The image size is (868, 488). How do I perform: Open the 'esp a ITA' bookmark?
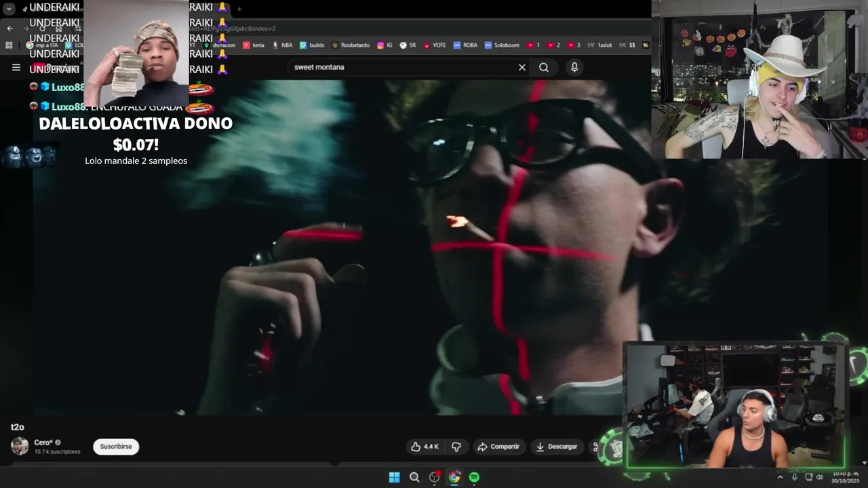click(x=42, y=45)
